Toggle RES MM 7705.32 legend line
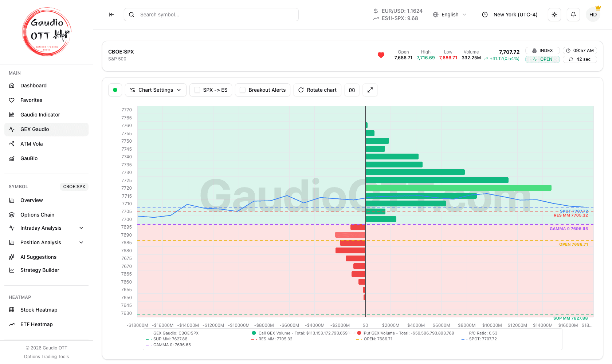This screenshot has height=364, width=612. click(272, 339)
